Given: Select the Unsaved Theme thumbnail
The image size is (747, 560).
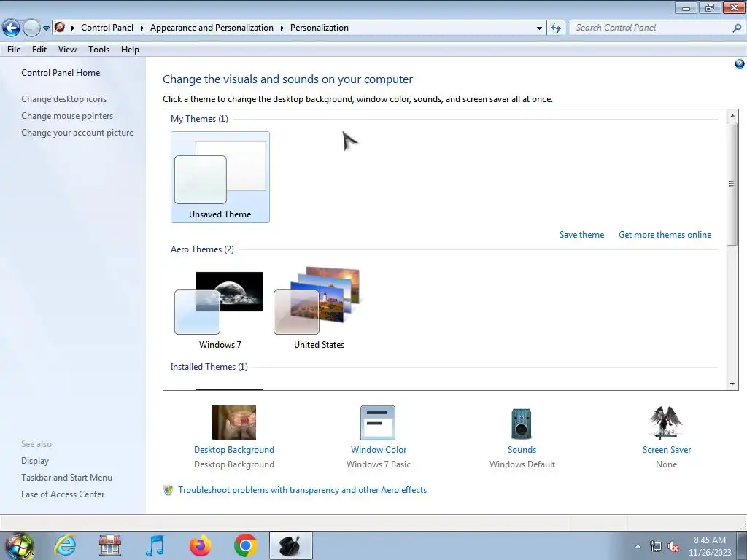Looking at the screenshot, I should pos(220,177).
